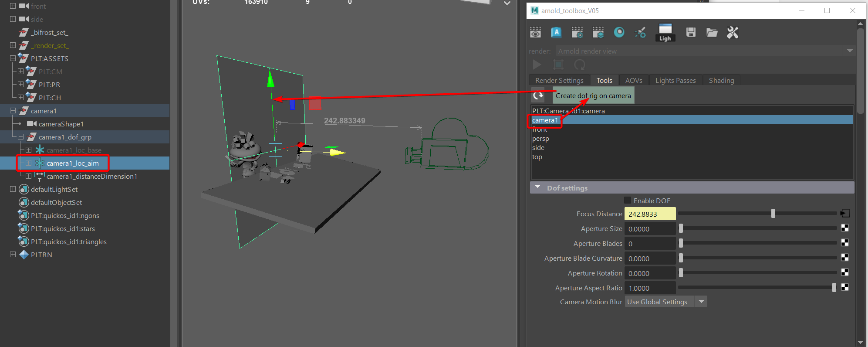Click the Aperture Rotation checker map icon

(844, 272)
